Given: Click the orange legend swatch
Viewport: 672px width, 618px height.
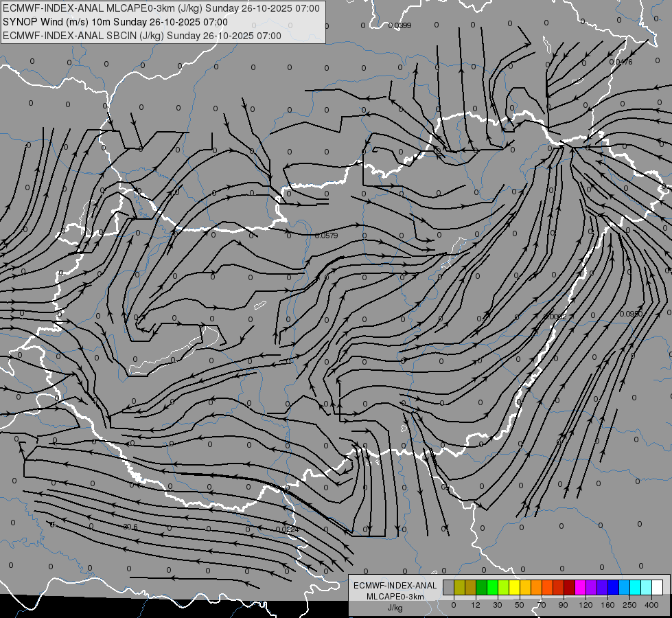Looking at the screenshot, I should point(537,587).
